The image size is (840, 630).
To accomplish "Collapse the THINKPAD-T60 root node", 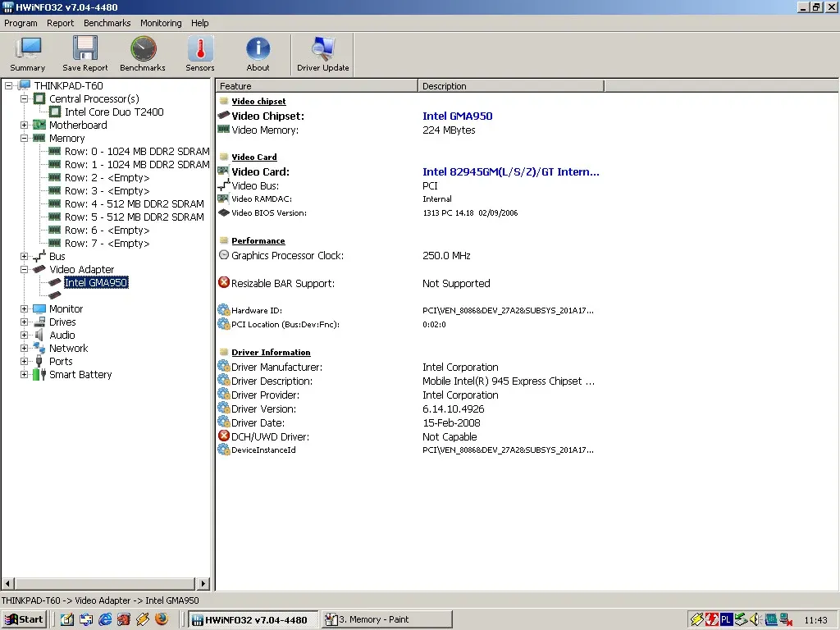I will pos(8,85).
